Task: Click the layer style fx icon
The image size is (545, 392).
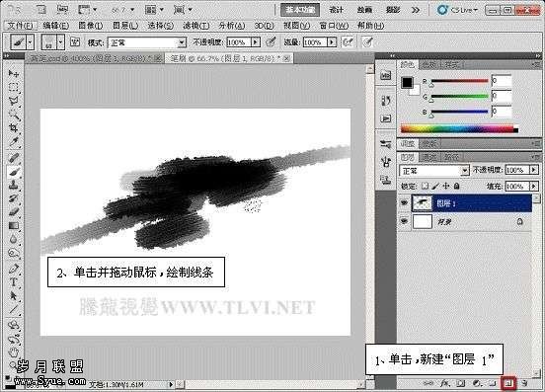Action: pyautogui.click(x=445, y=383)
